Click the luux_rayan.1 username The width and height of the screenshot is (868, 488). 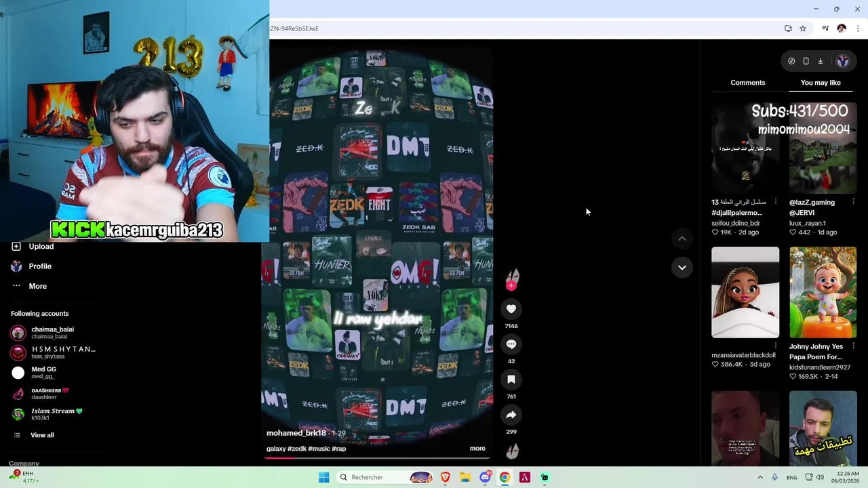pos(808,223)
